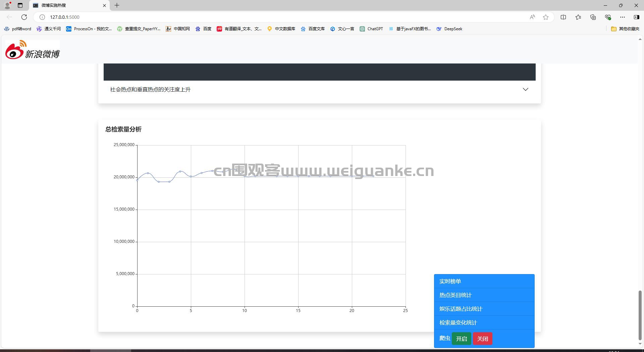
Task: Click y-axis label 5,000,000
Action: pos(125,274)
